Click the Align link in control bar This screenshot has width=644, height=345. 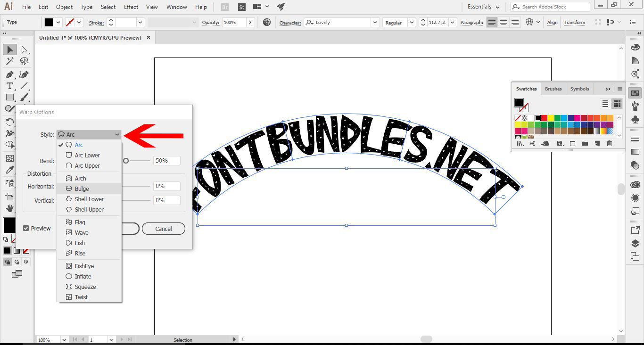[553, 23]
